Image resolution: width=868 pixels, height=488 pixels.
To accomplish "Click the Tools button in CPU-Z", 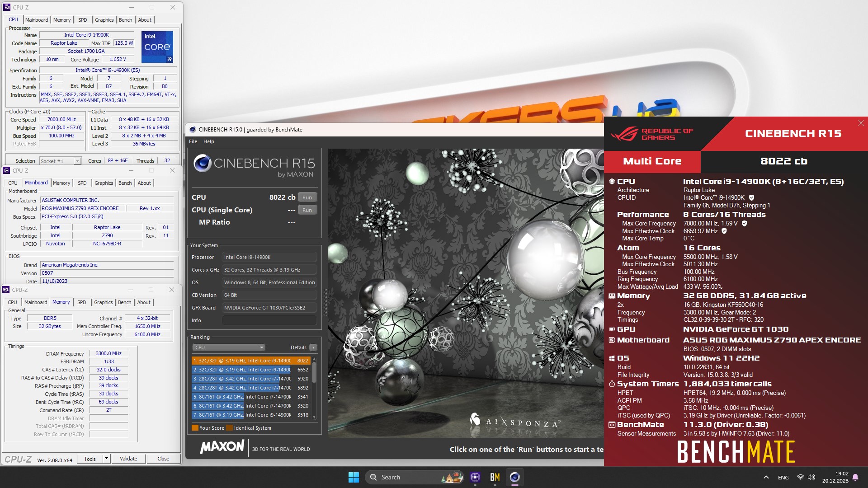I will (x=90, y=459).
